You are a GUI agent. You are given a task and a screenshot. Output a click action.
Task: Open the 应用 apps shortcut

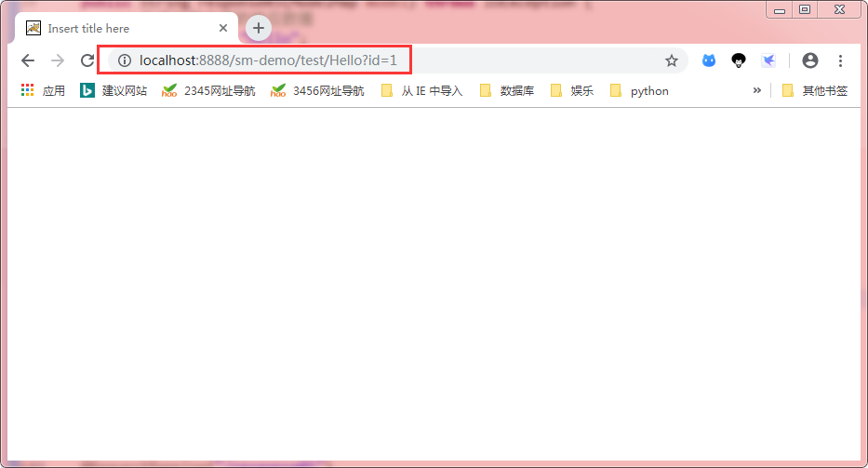pos(43,91)
